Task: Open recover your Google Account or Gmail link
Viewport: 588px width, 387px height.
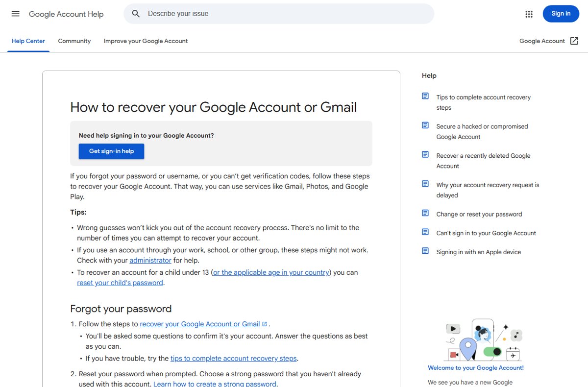Action: tap(200, 324)
